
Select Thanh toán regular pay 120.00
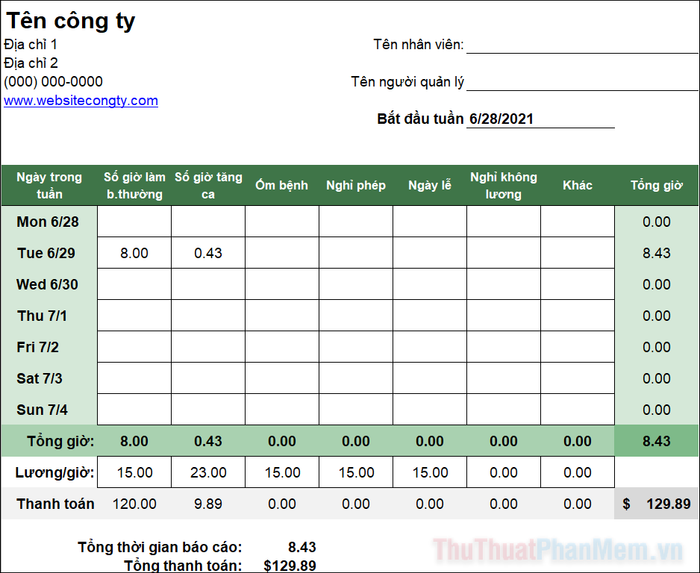[134, 504]
